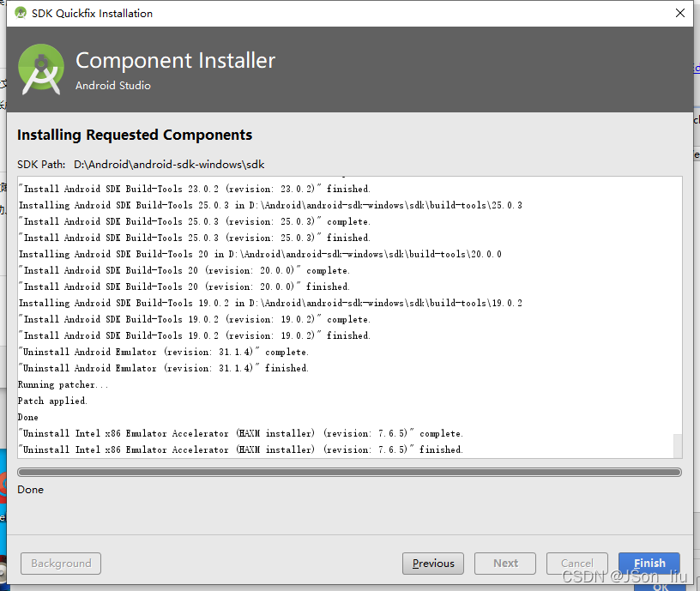Click the disabled Next button
The height and width of the screenshot is (591, 700).
[505, 564]
